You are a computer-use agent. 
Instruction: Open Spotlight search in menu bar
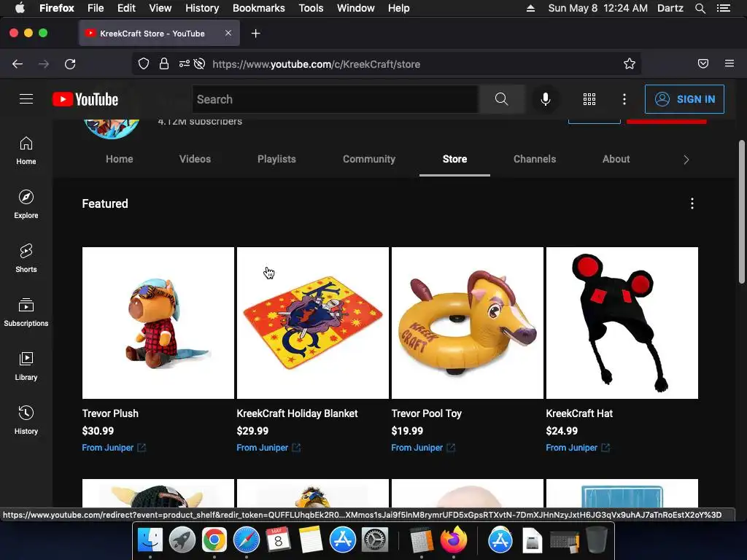pos(700,8)
